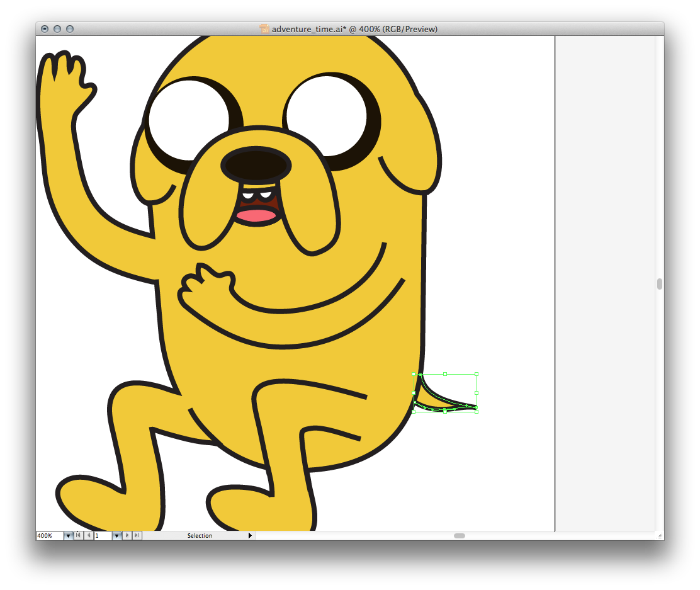Click the horizontal scrollbar thumb
This screenshot has height=590, width=700.
460,536
